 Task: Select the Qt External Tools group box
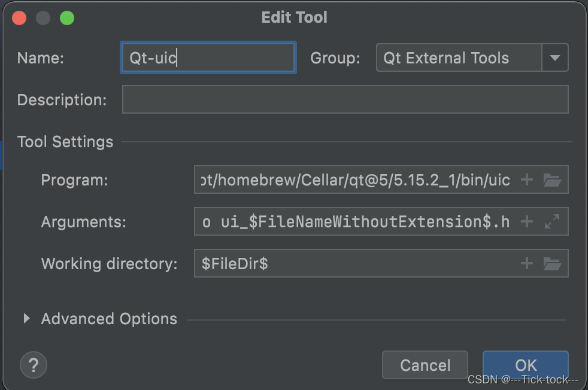pos(459,58)
